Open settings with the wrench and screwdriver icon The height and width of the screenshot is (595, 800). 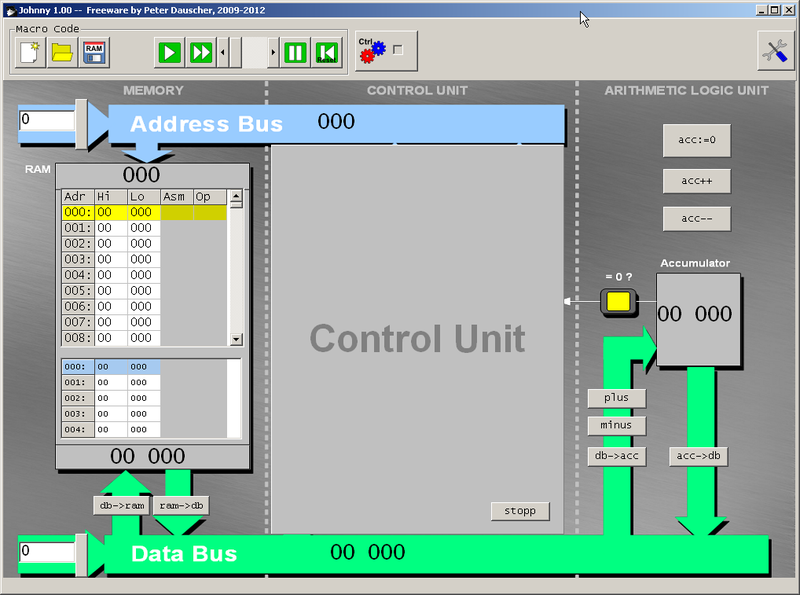(774, 52)
